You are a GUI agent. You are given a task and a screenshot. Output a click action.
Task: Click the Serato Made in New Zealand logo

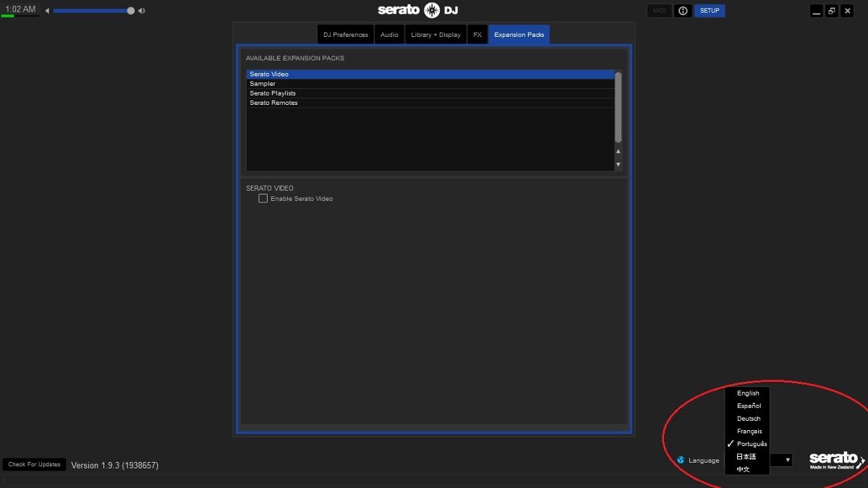click(x=837, y=461)
